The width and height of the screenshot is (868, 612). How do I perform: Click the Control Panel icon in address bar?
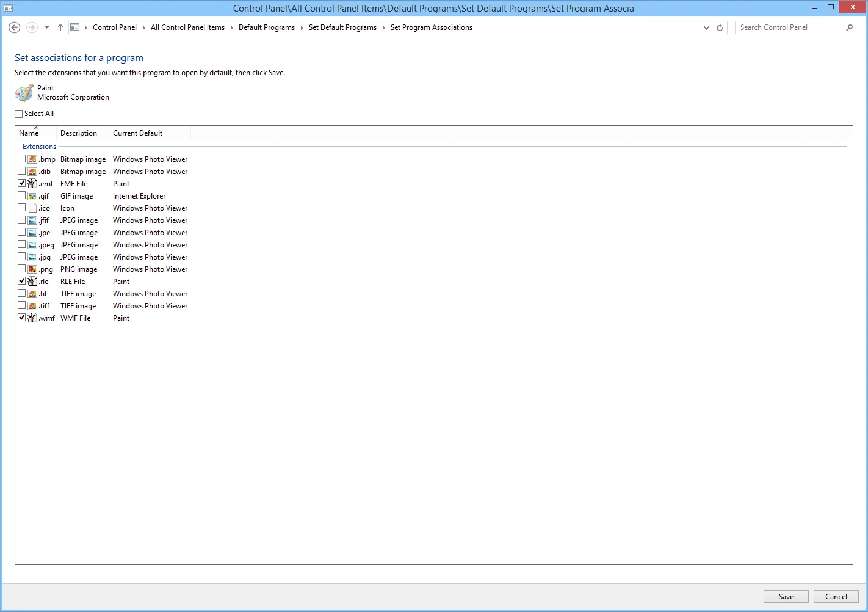tap(75, 27)
